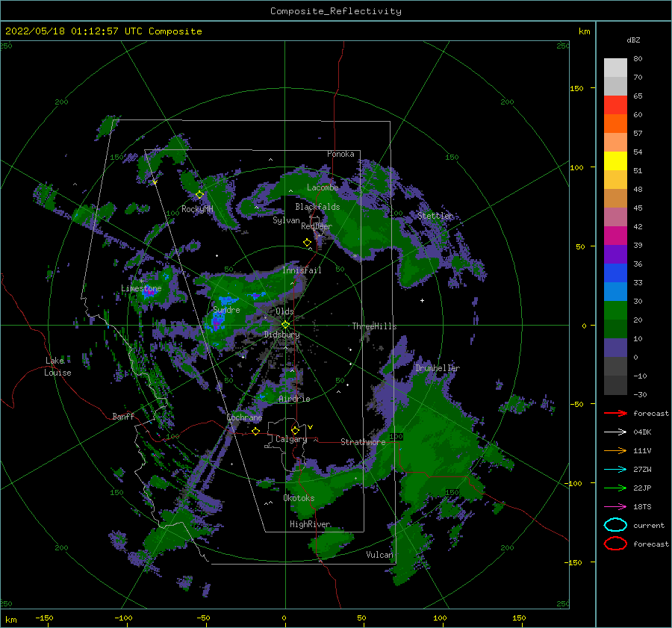
Task: Click the 27ZW legend label
Action: pos(642,470)
